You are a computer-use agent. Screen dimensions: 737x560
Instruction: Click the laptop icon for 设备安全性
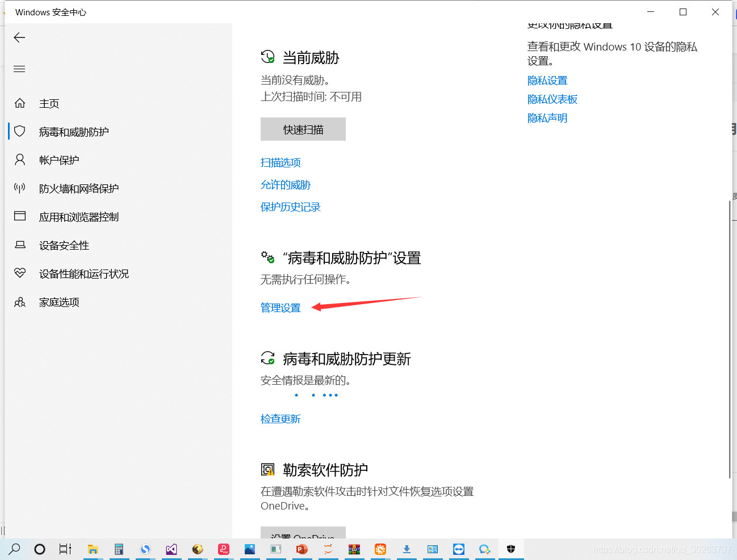(x=20, y=245)
